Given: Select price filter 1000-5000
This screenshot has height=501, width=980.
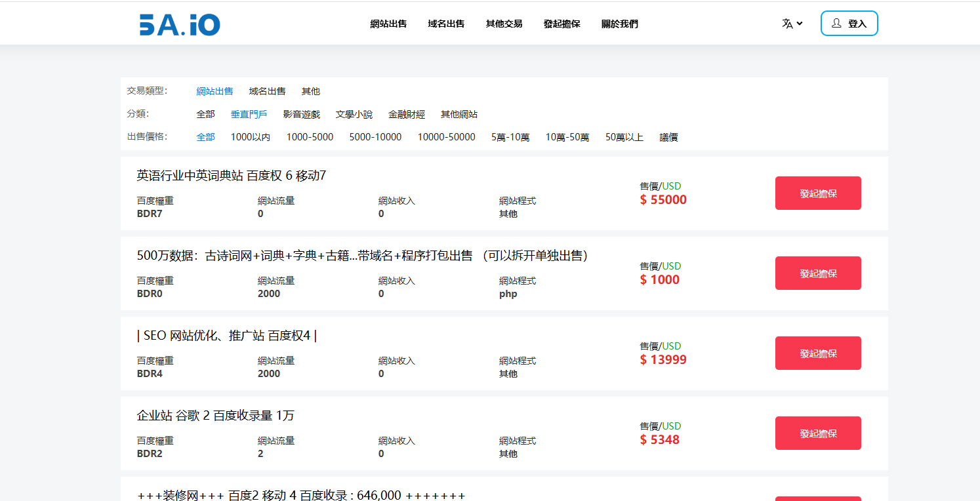Looking at the screenshot, I should (310, 137).
